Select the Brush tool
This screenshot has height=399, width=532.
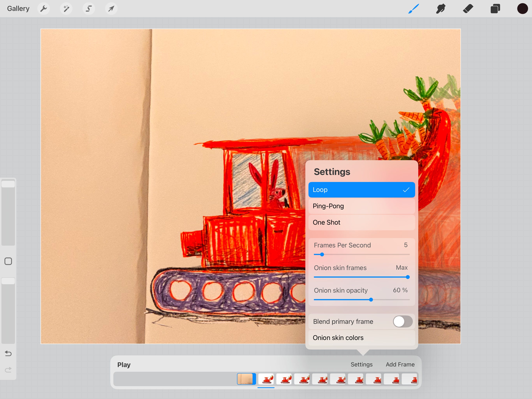coord(413,9)
